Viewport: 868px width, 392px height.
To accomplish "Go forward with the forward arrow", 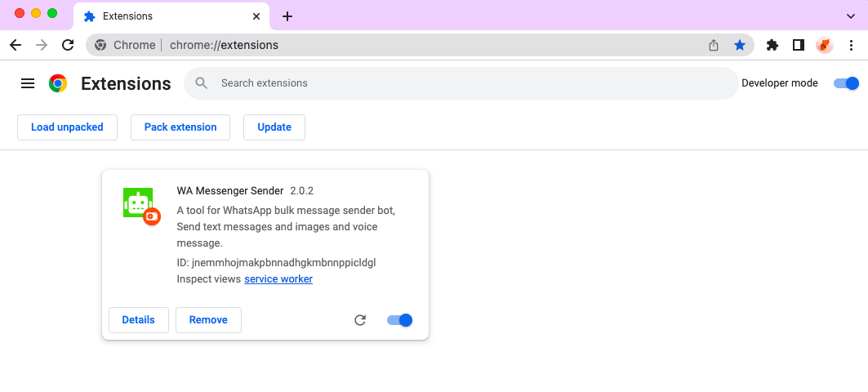I will click(x=42, y=46).
